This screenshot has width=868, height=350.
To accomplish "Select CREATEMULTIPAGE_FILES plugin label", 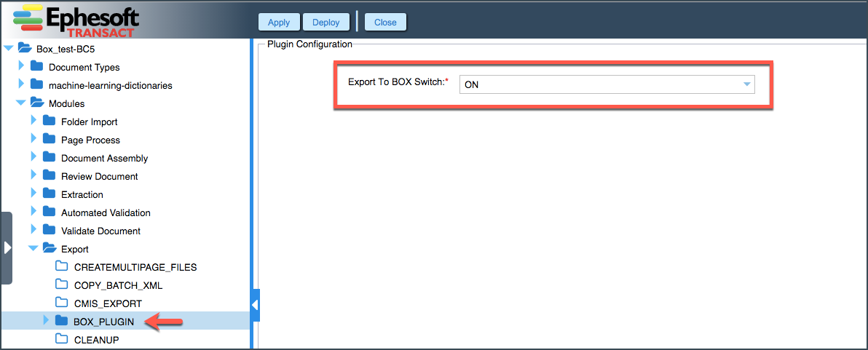I will (x=135, y=267).
